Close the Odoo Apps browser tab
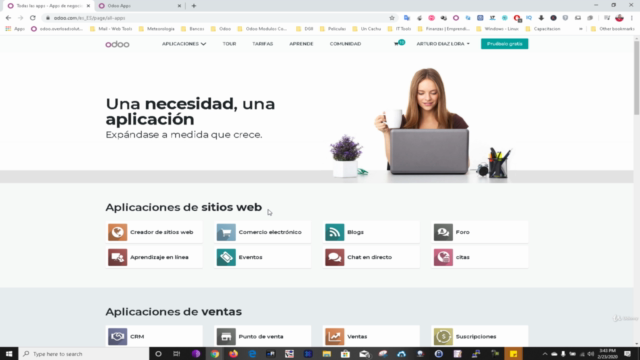Screen dimensions: 640x360 coord(179,6)
